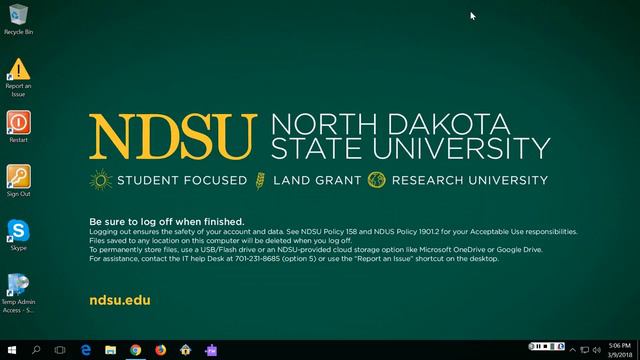Image resolution: width=640 pixels, height=360 pixels.
Task: Open File Explorer from the taskbar
Action: tap(111, 350)
